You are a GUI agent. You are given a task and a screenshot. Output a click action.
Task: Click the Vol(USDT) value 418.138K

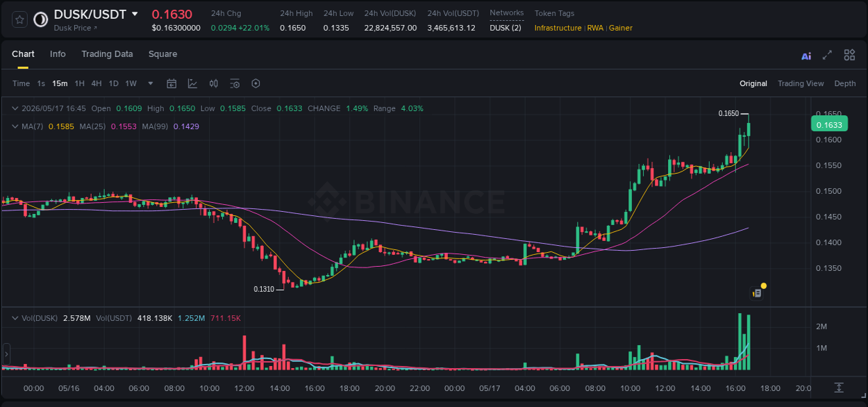click(x=155, y=317)
